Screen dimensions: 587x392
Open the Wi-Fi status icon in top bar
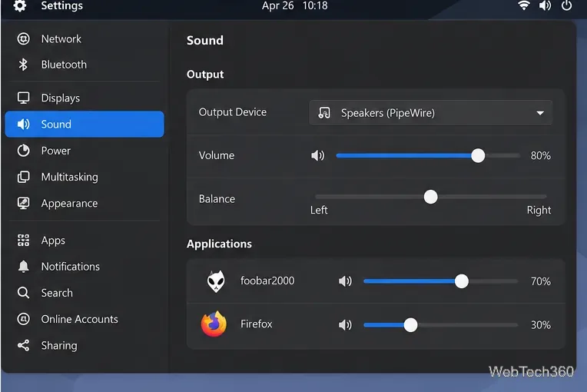523,5
